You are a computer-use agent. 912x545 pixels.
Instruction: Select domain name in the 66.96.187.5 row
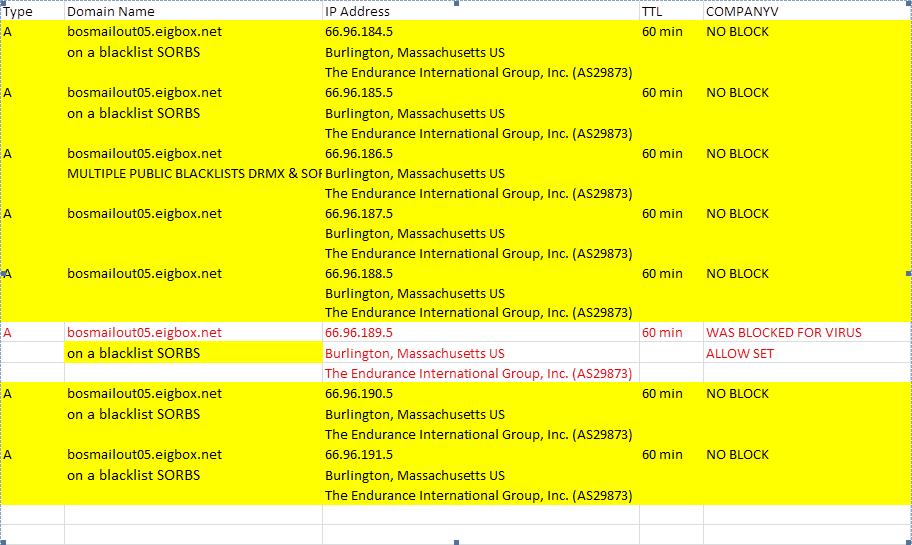coord(193,213)
